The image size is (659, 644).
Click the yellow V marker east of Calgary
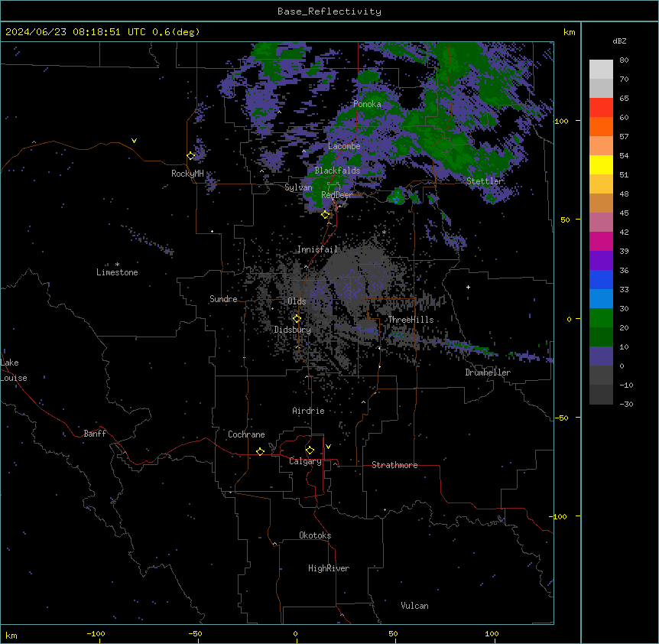point(328,447)
